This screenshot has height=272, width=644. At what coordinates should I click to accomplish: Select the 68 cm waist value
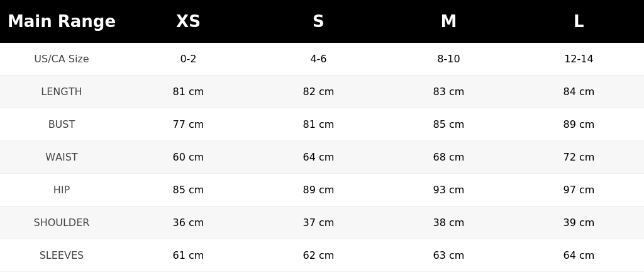pyautogui.click(x=448, y=157)
